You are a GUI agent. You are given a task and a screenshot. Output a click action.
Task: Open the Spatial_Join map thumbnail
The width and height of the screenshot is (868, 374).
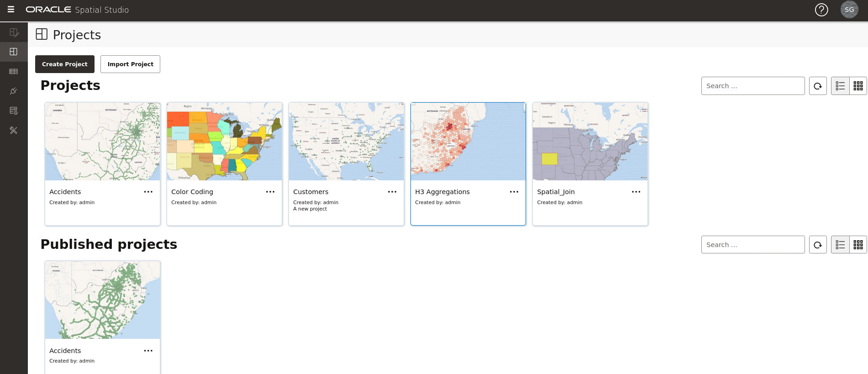tap(590, 142)
